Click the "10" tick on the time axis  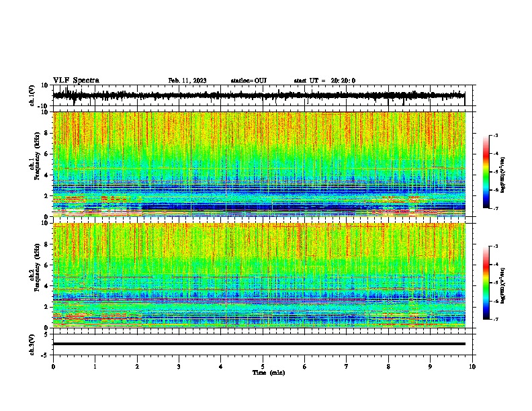(472, 367)
